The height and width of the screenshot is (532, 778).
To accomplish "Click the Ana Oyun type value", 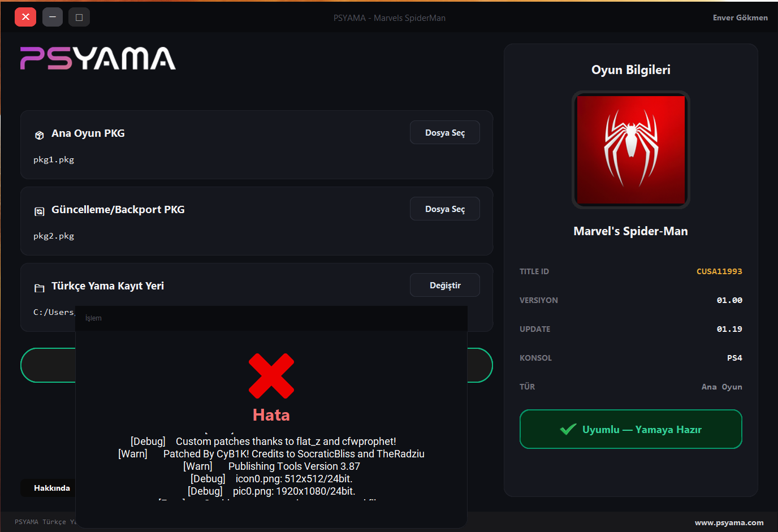I will 722,387.
